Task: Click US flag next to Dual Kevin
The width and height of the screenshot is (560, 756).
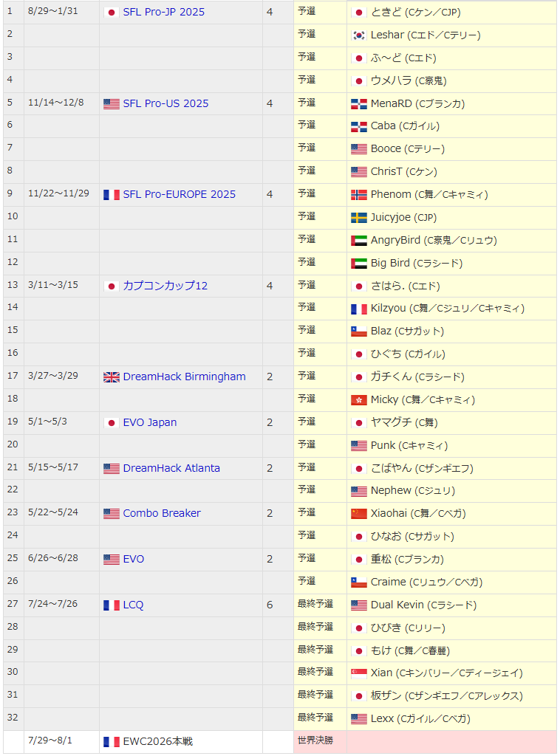Action: pos(359,605)
